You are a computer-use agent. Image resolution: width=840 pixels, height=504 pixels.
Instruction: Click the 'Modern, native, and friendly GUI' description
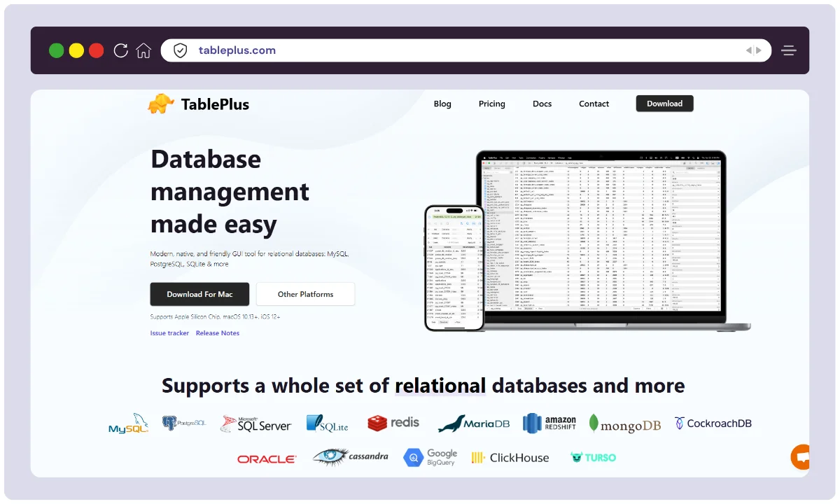[x=249, y=259]
